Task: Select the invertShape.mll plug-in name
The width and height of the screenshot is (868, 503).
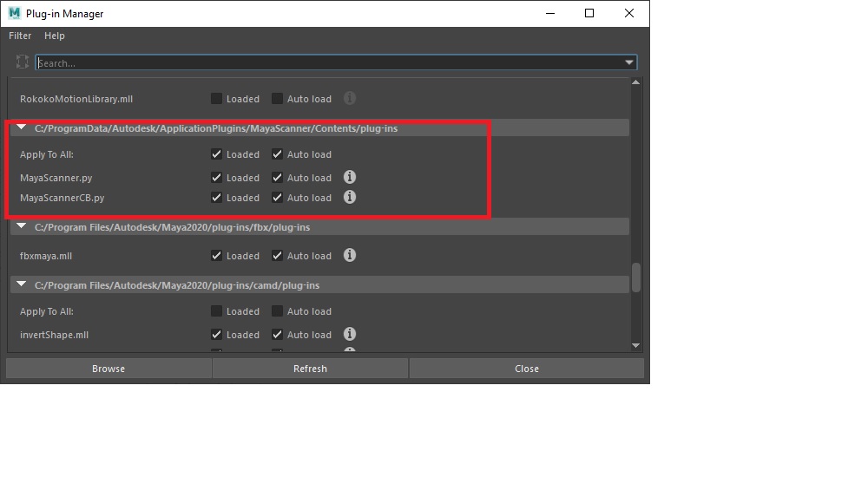Action: tap(54, 335)
